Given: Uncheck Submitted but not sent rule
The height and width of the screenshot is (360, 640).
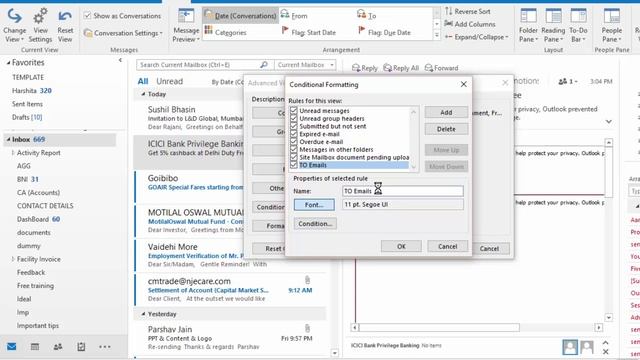Looking at the screenshot, I should (x=293, y=126).
